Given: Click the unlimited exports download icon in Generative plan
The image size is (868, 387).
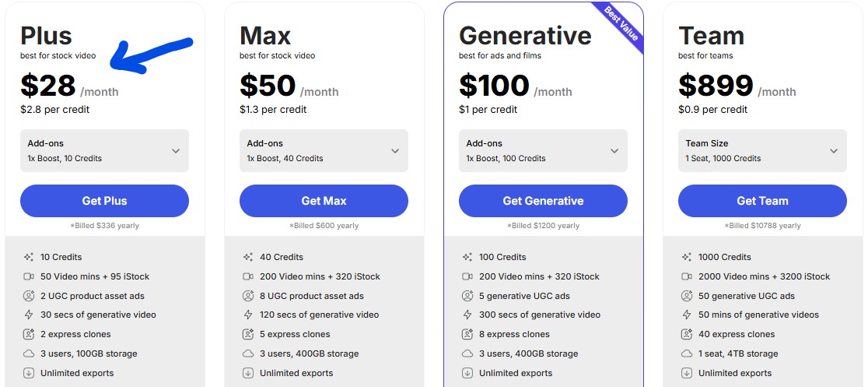Looking at the screenshot, I should (468, 373).
